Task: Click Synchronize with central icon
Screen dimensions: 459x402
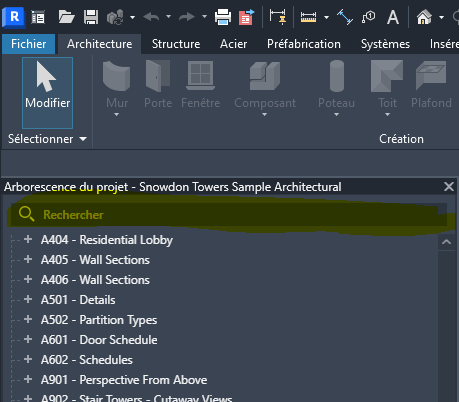Action: (x=115, y=17)
